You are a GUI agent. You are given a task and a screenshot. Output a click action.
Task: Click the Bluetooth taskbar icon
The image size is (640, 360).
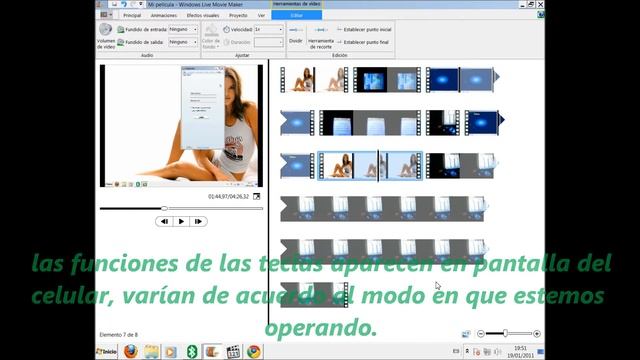[192, 351]
